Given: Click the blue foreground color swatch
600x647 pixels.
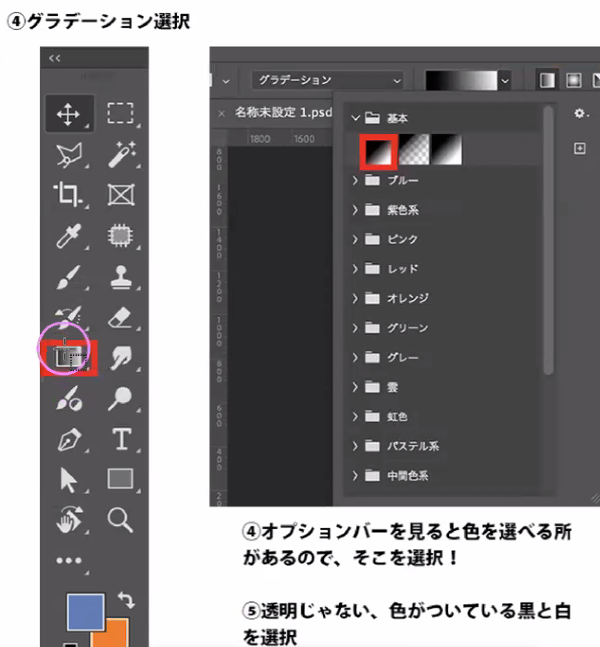Looking at the screenshot, I should [x=86, y=612].
